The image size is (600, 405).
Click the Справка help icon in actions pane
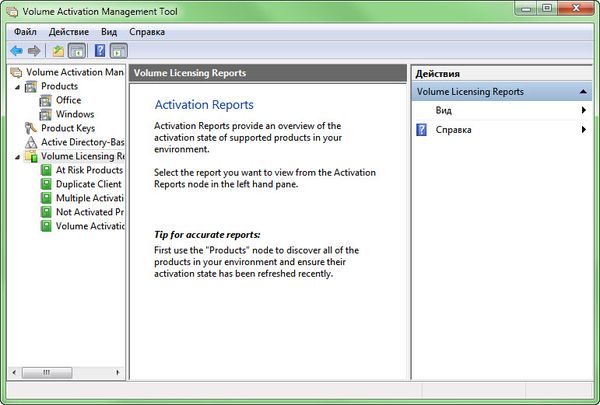click(x=422, y=129)
